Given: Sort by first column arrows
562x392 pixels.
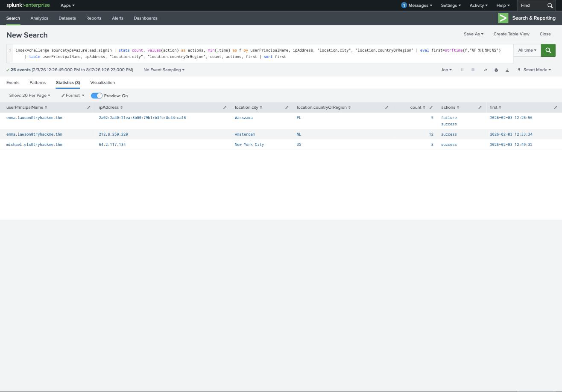Looking at the screenshot, I should [x=500, y=107].
